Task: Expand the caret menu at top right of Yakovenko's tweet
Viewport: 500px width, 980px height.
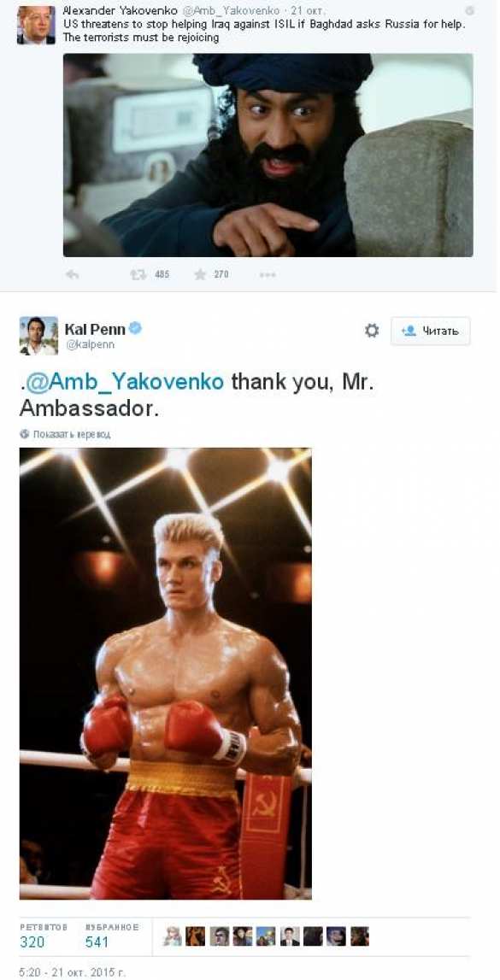Action: tap(469, 10)
